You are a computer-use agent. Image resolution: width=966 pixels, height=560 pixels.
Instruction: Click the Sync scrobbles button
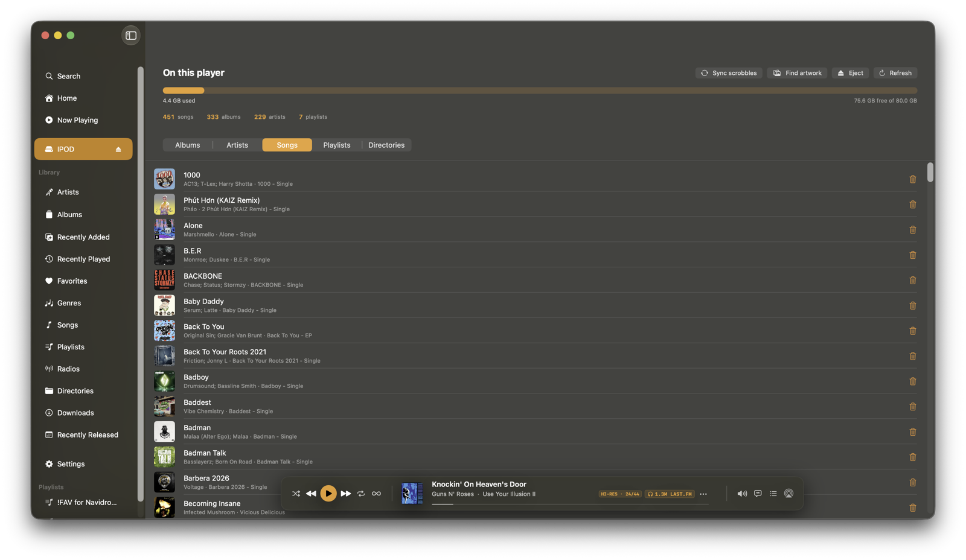[729, 73]
